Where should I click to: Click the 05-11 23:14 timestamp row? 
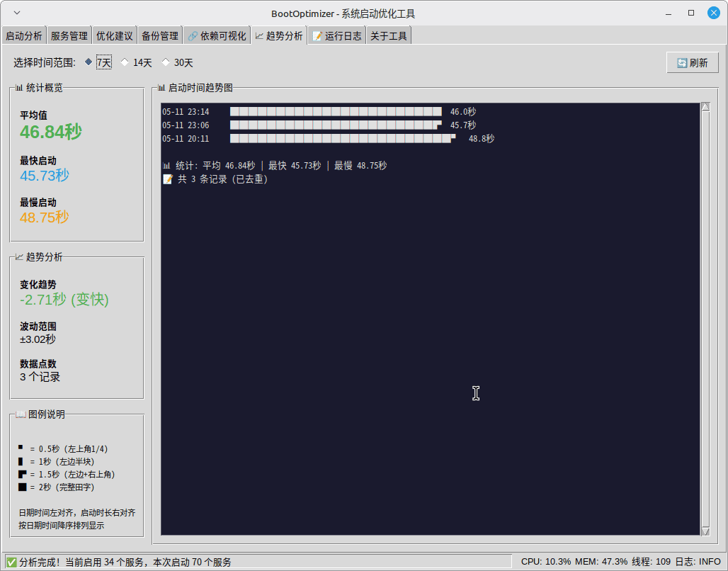click(x=186, y=111)
